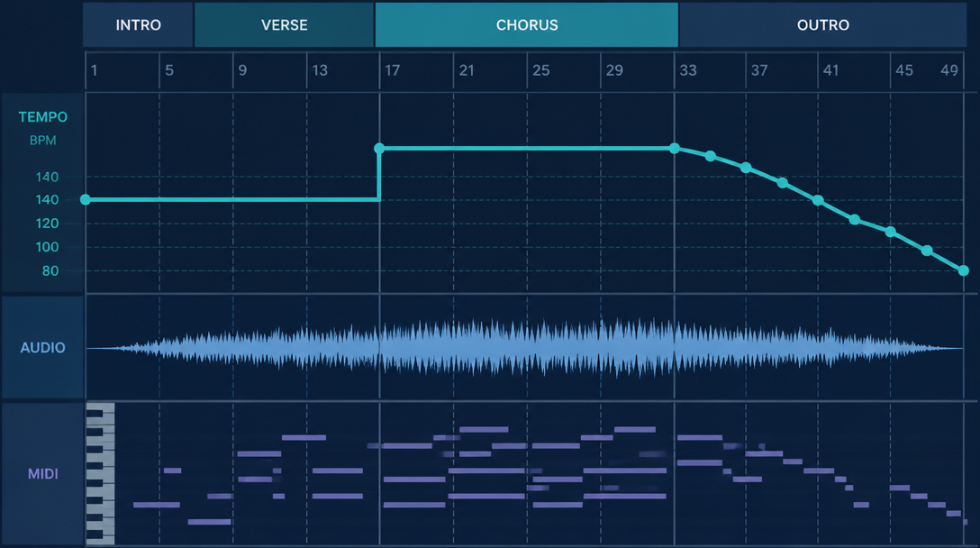Click bar number 1 on the ruler
The height and width of the screenshot is (548, 980).
(x=94, y=70)
